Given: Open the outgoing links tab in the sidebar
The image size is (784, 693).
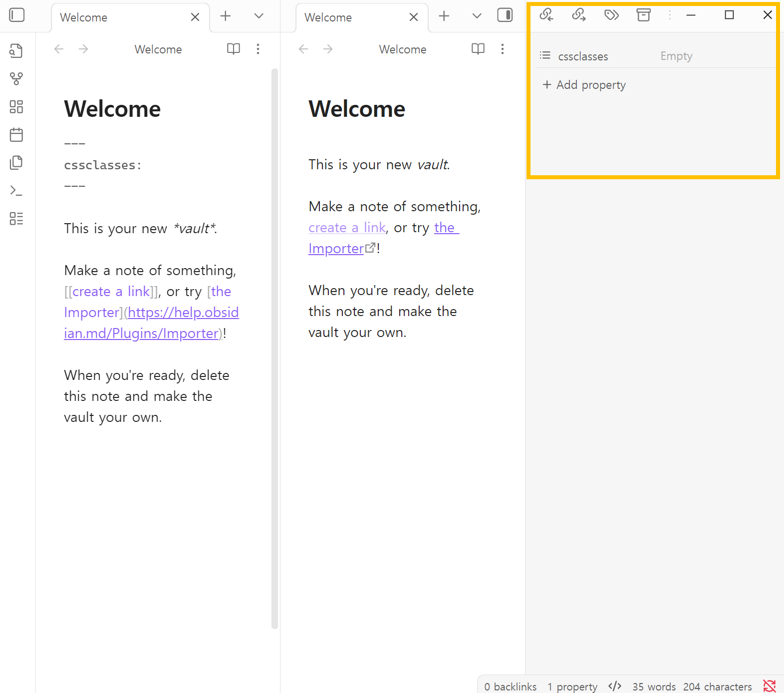Looking at the screenshot, I should (x=579, y=15).
